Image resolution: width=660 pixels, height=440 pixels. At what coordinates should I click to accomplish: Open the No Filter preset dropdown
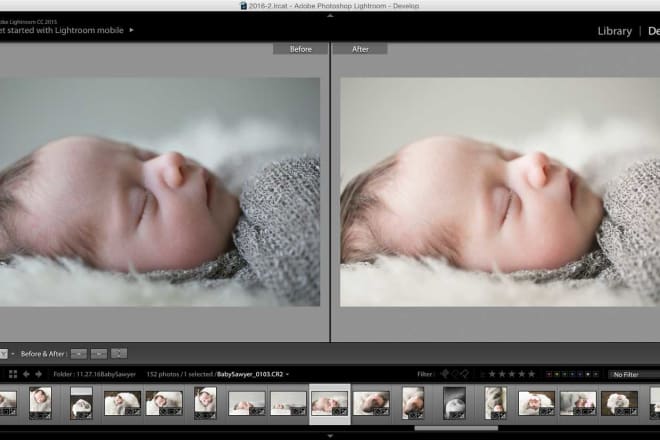coord(634,374)
